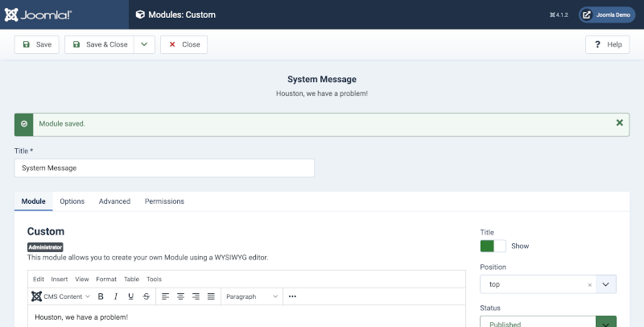The image size is (644, 327).
Task: Expand the Save & Close dropdown arrow
Action: coord(145,44)
